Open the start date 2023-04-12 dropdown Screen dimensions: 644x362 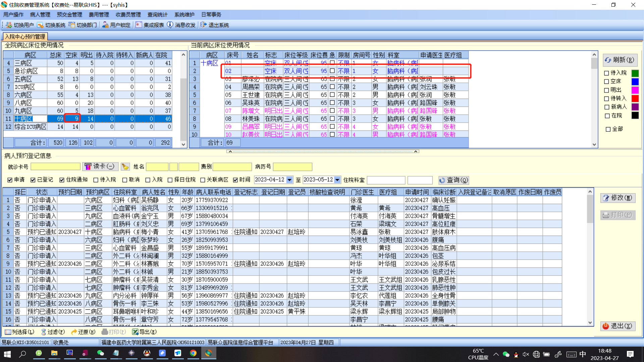[x=289, y=180]
